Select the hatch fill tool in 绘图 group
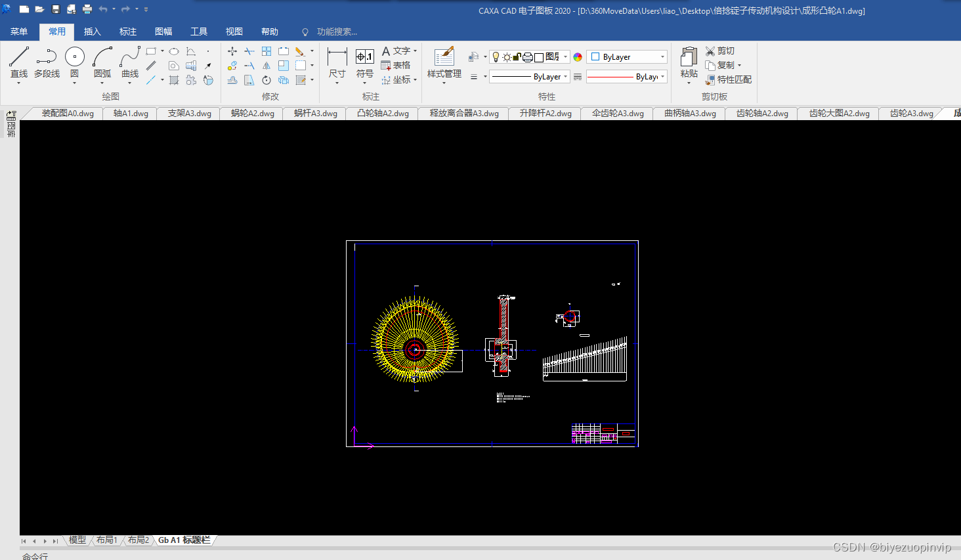The image size is (961, 560). (174, 80)
